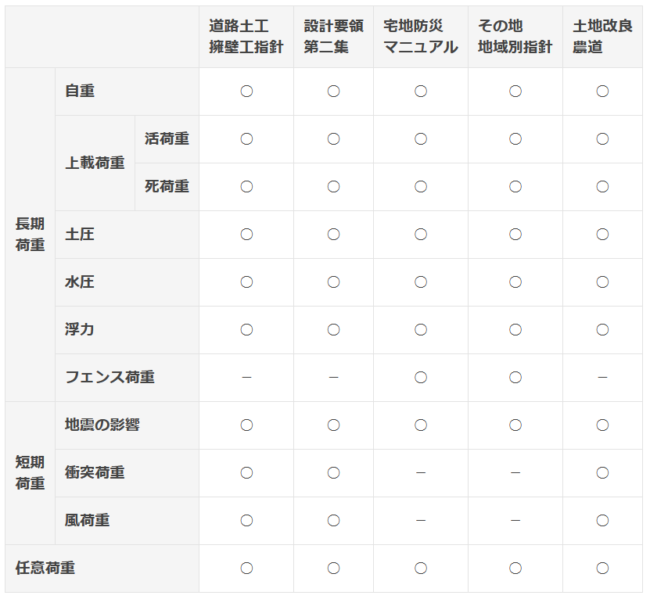Click the 浮力 row label

[x=80, y=330]
